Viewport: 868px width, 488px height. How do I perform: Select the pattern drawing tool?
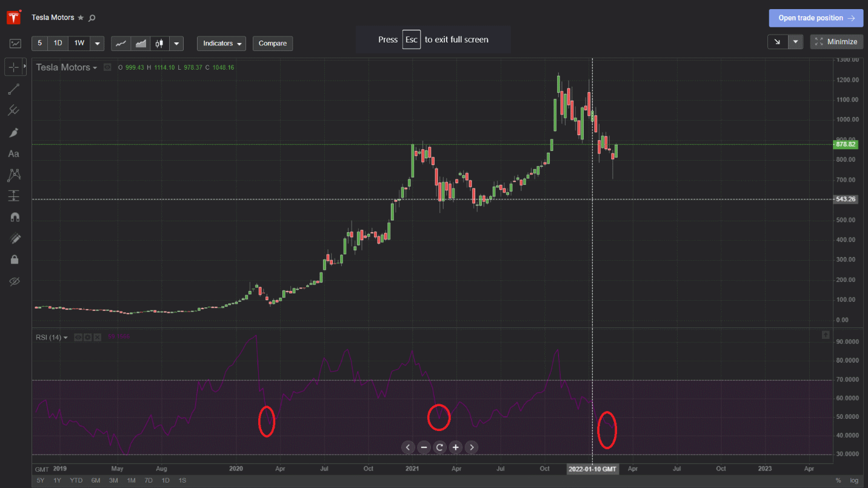(14, 175)
